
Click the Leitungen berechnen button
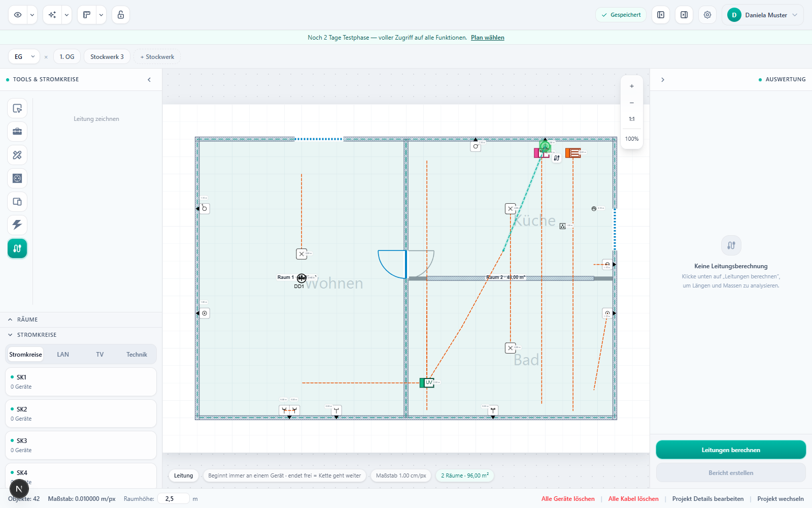(x=731, y=450)
